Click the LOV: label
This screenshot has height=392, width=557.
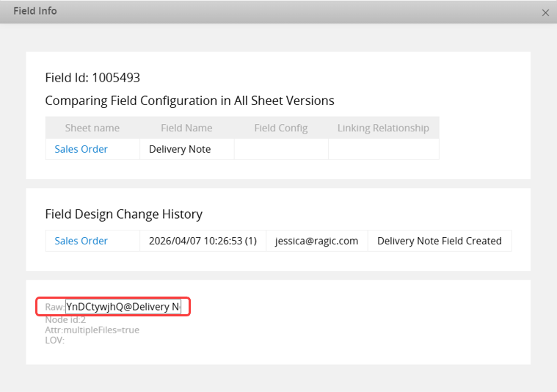click(x=55, y=340)
